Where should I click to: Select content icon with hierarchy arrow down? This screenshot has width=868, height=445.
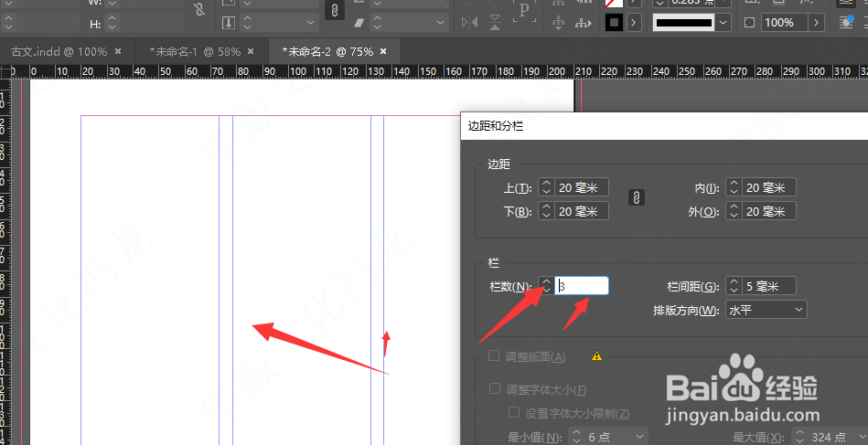[558, 23]
